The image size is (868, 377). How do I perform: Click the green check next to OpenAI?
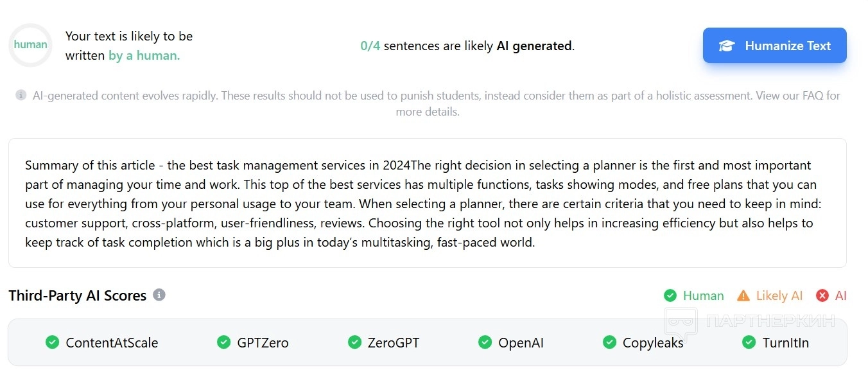click(485, 342)
